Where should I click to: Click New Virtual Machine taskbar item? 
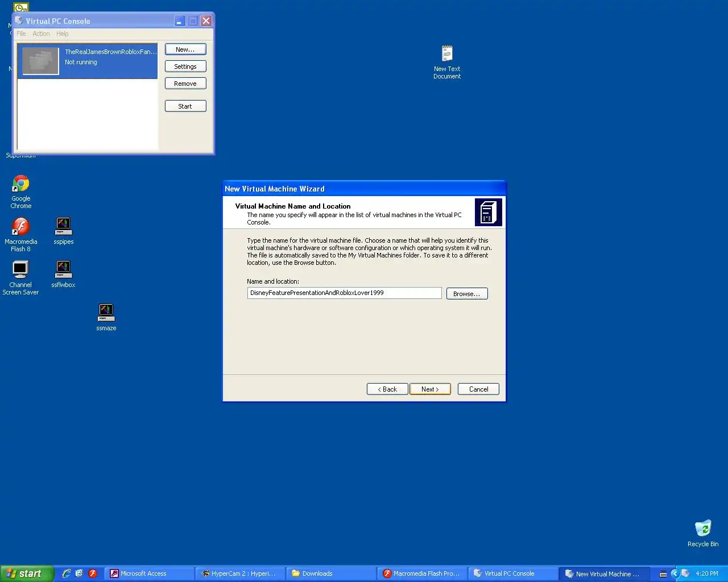pyautogui.click(x=605, y=573)
